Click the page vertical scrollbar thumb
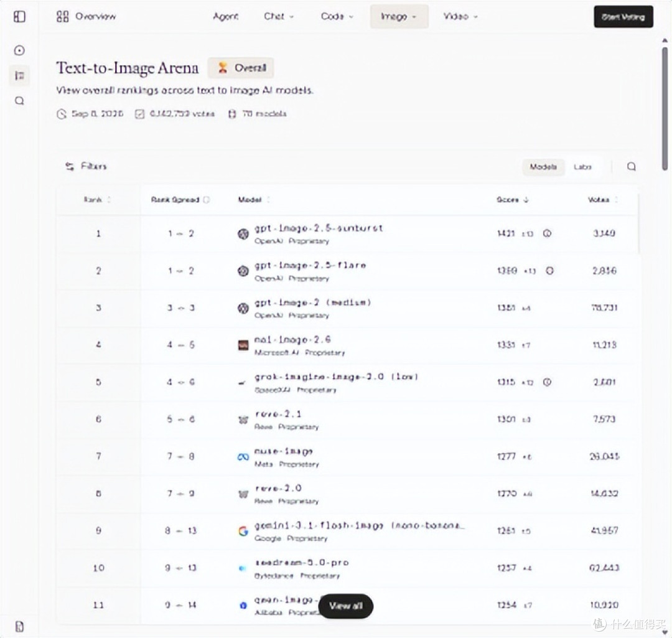Viewport: 672px width, 638px height. [x=665, y=108]
